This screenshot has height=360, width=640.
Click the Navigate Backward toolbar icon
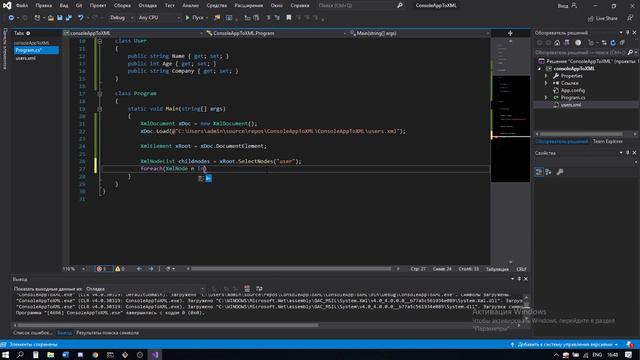tap(11, 18)
